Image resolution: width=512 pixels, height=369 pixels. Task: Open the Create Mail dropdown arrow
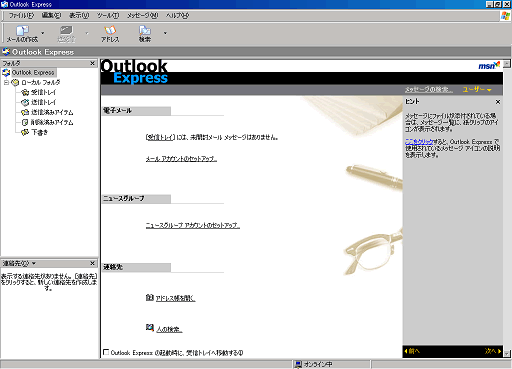(x=42, y=33)
